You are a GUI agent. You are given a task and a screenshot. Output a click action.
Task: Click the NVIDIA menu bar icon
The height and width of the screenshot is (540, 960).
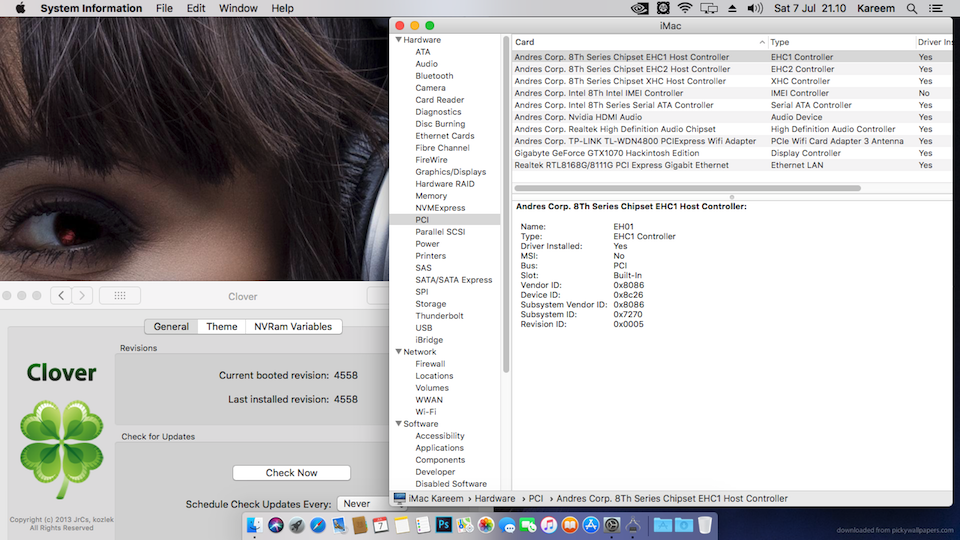click(640, 8)
